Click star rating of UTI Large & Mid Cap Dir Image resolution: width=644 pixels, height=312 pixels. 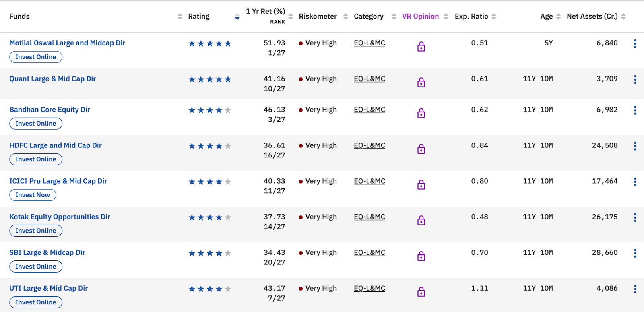210,289
